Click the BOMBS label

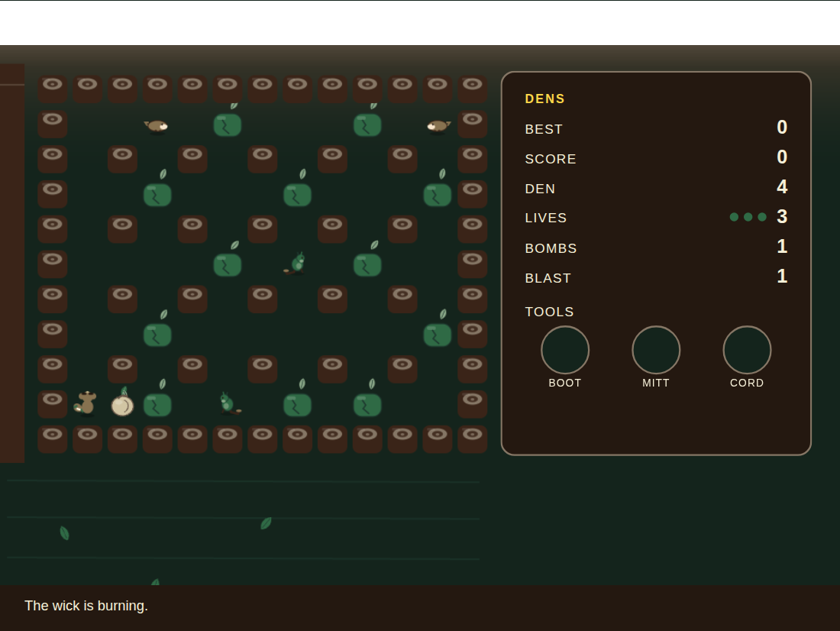point(551,248)
